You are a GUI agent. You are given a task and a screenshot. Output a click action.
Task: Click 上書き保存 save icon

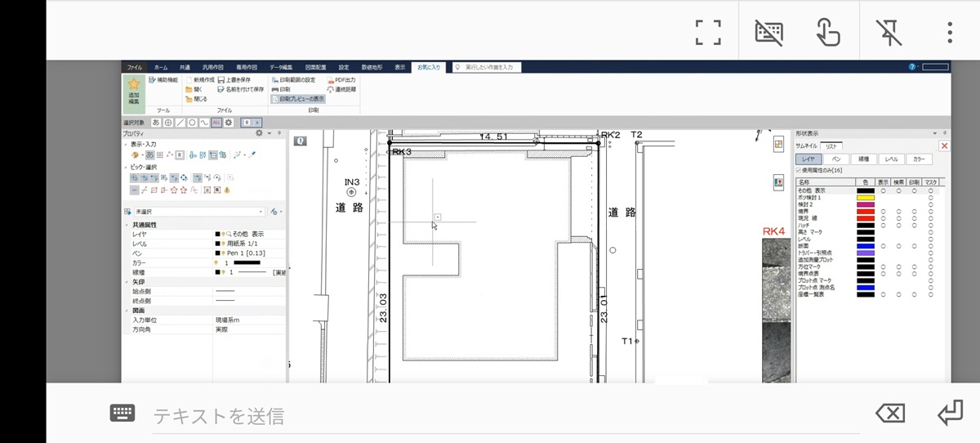click(221, 80)
